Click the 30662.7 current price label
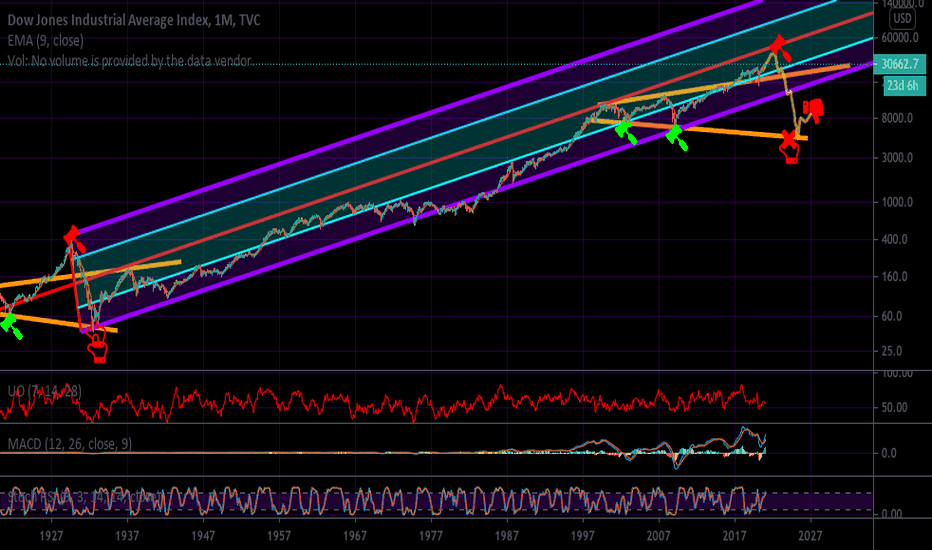 coord(899,64)
